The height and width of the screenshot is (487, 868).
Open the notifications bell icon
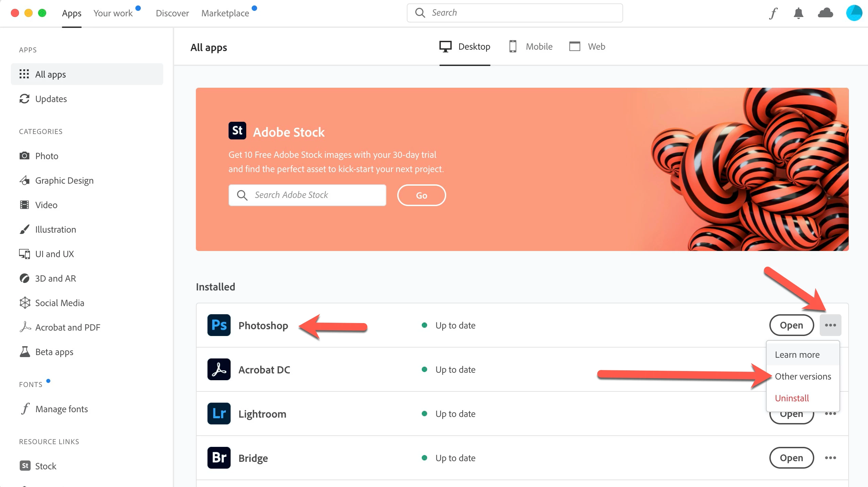click(798, 13)
